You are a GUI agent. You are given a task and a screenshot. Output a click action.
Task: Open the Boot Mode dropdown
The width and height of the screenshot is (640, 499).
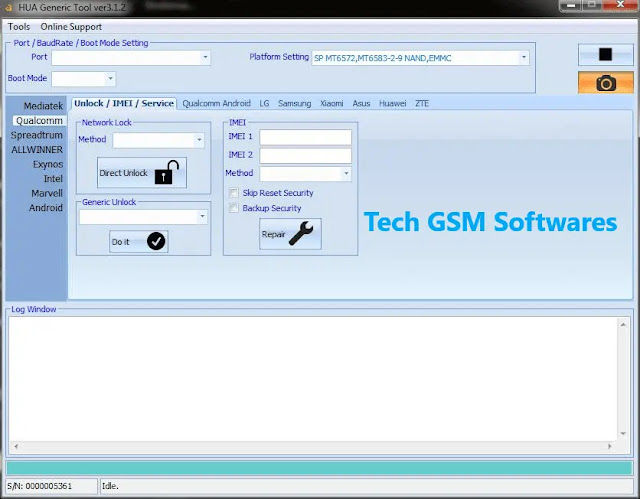click(x=110, y=78)
